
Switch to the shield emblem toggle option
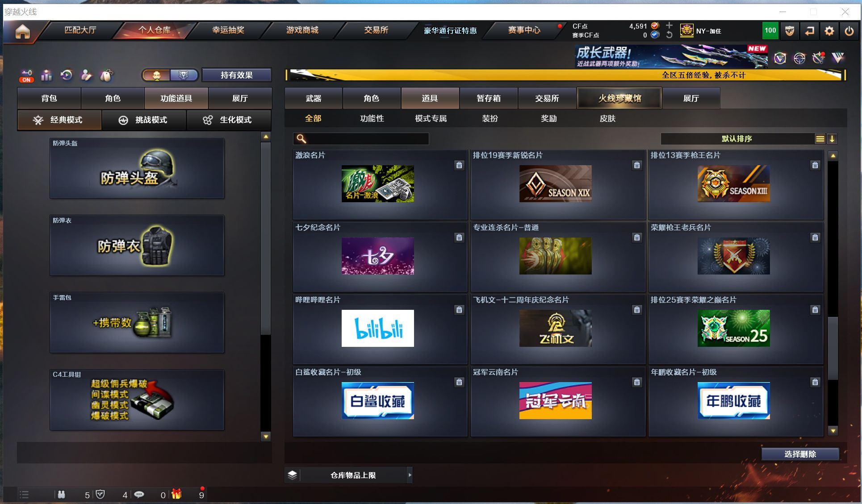(x=184, y=75)
